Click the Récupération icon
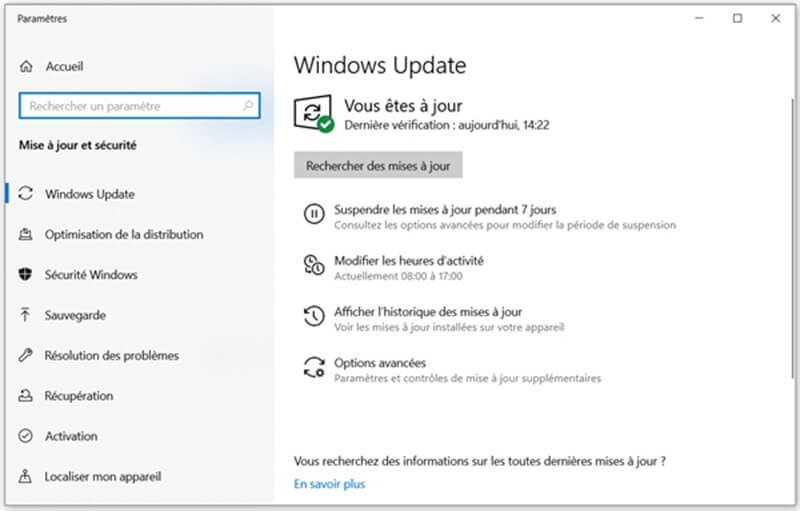The image size is (800, 511). coord(26,395)
